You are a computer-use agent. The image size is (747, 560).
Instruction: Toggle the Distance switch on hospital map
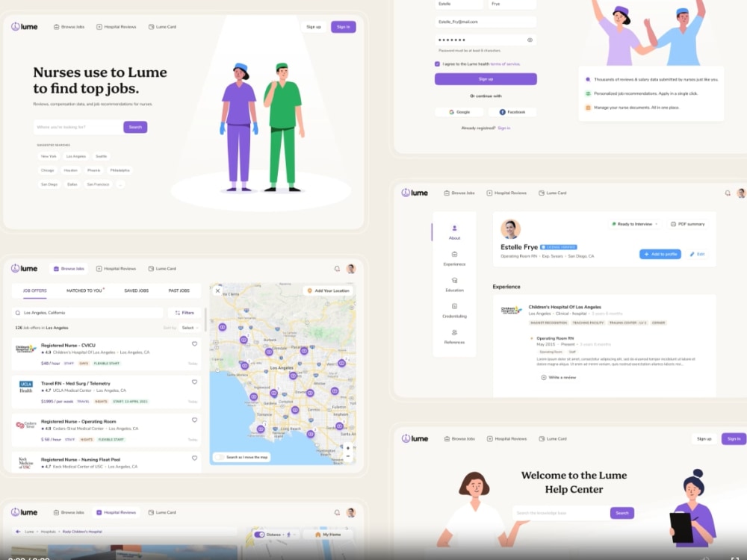coord(260,535)
